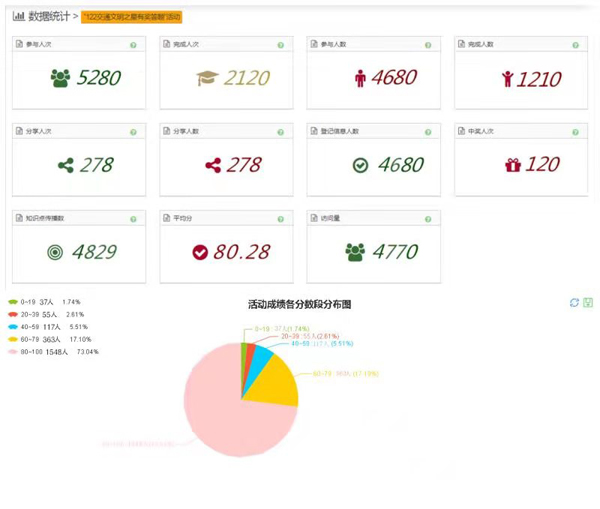Toggle the 0-19 legend series
This screenshot has height=509, width=600.
point(14,301)
